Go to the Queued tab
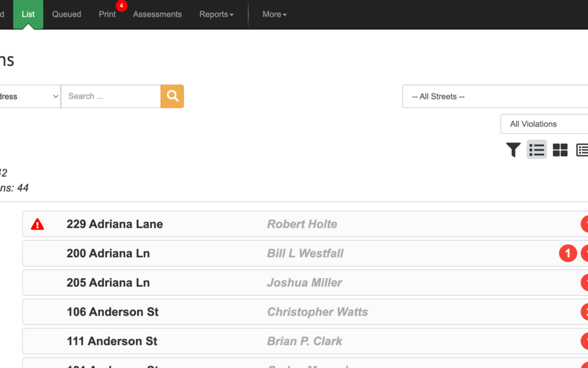This screenshot has width=588, height=368. tap(66, 14)
